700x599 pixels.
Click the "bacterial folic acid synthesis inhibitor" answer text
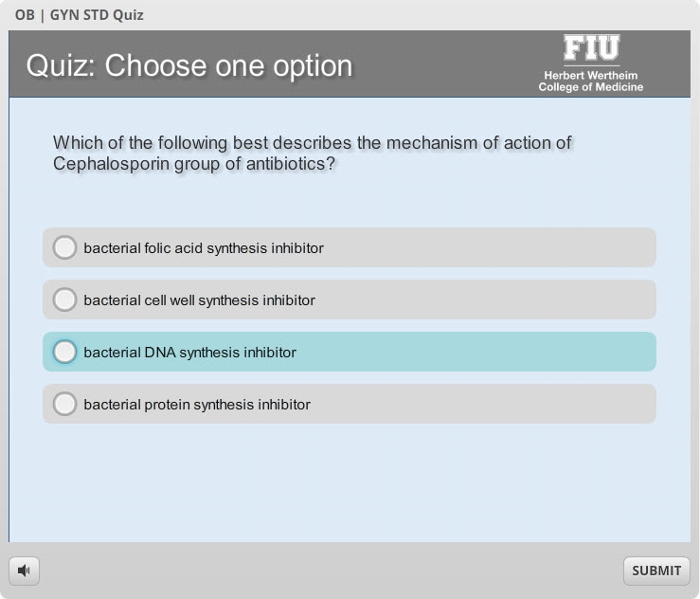204,248
